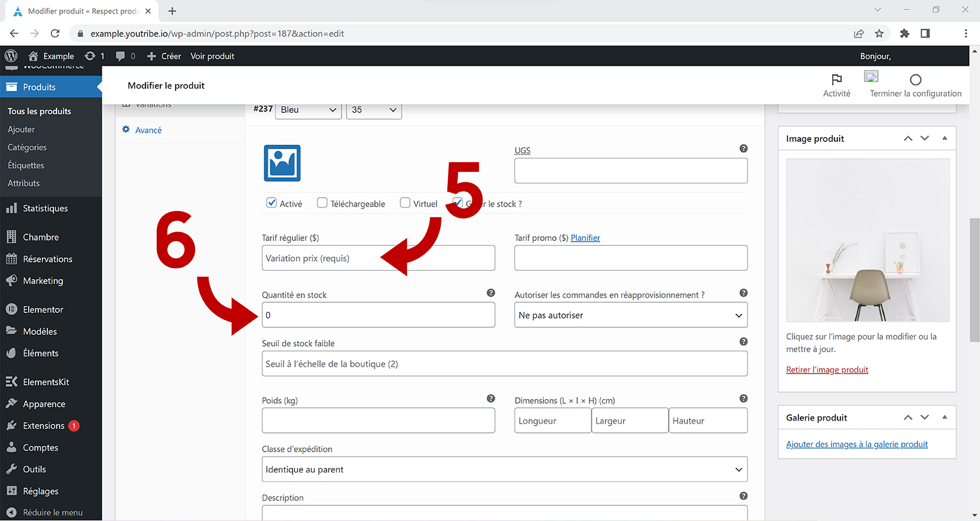Click the updates icon in admin bar

(x=90, y=56)
